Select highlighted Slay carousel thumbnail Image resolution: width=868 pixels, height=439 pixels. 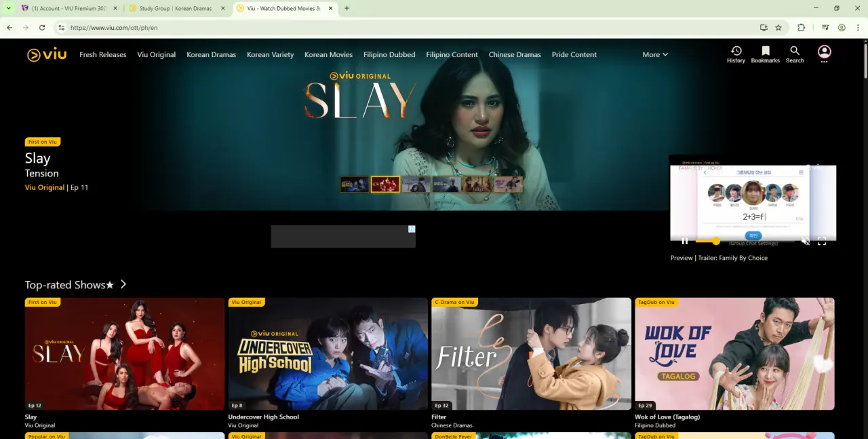[x=385, y=185]
